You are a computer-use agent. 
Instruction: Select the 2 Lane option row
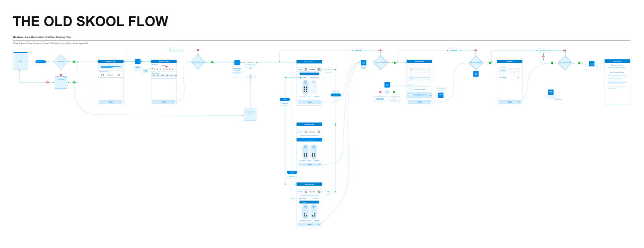(309, 77)
